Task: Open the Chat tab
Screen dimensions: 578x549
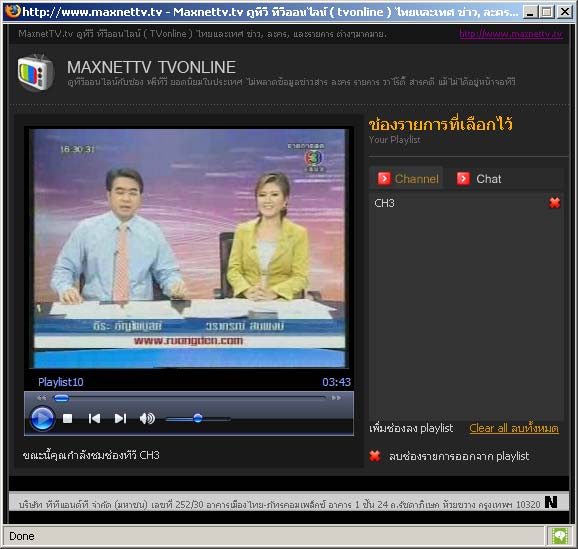Action: [x=479, y=179]
